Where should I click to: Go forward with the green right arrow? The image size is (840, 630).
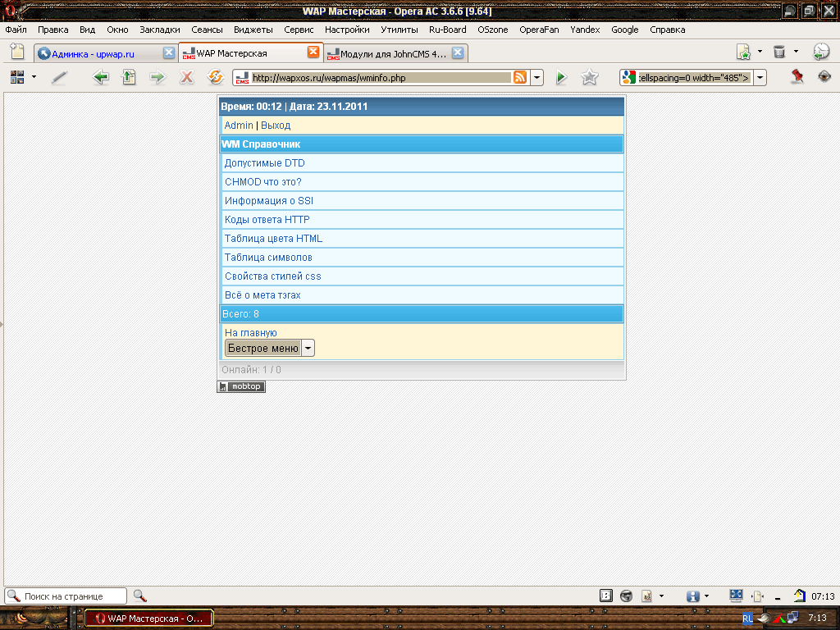[x=157, y=77]
